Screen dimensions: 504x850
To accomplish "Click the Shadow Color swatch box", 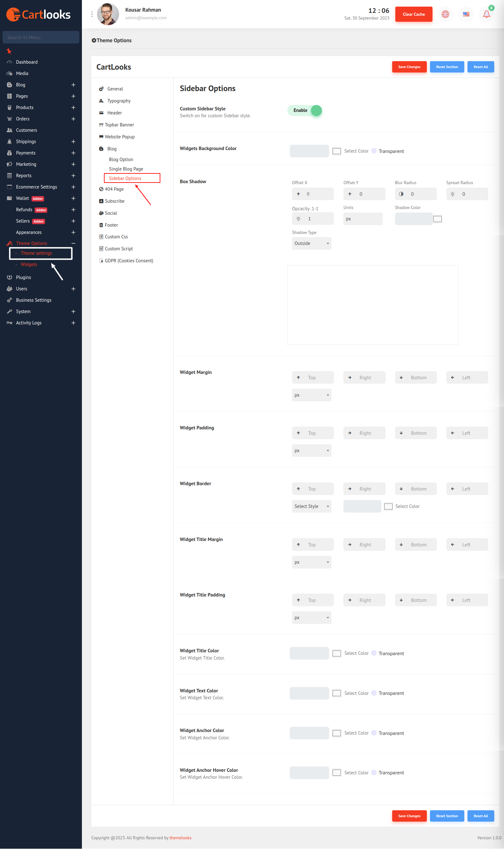I will tap(437, 219).
